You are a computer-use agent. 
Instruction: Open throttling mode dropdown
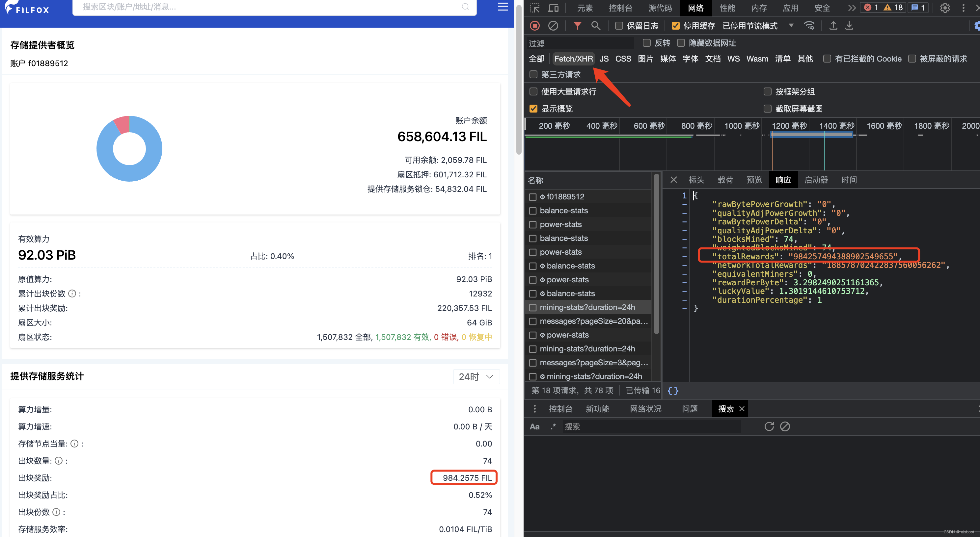pos(758,26)
